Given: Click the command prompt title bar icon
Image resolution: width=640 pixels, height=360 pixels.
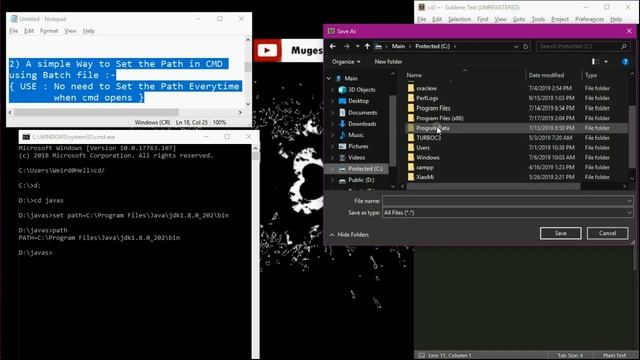Looking at the screenshot, I should [x=26, y=137].
